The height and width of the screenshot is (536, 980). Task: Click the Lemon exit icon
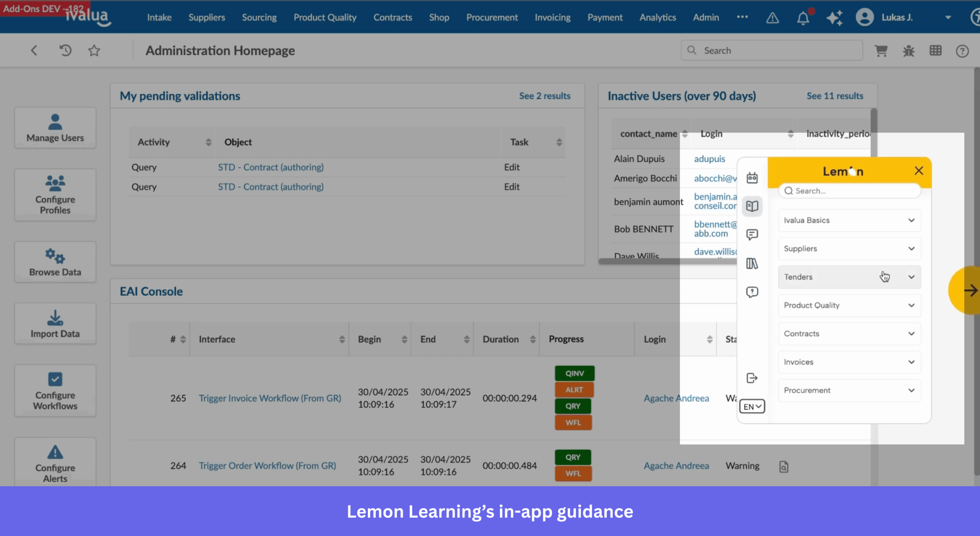[752, 378]
